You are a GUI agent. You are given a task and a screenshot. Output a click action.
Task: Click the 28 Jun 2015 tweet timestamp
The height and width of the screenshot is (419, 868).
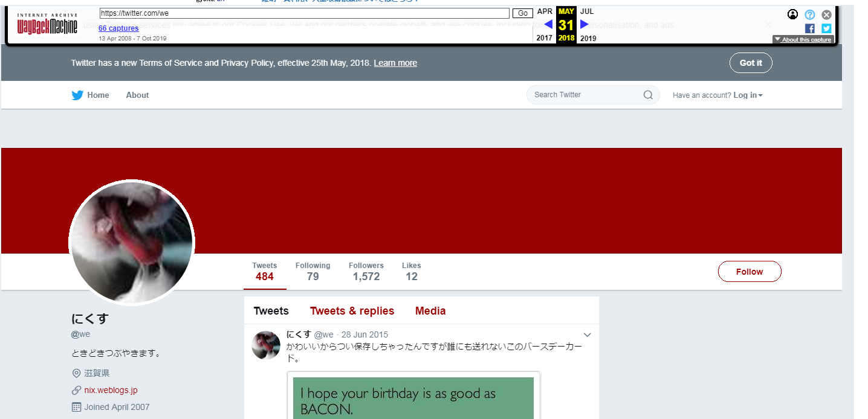365,334
